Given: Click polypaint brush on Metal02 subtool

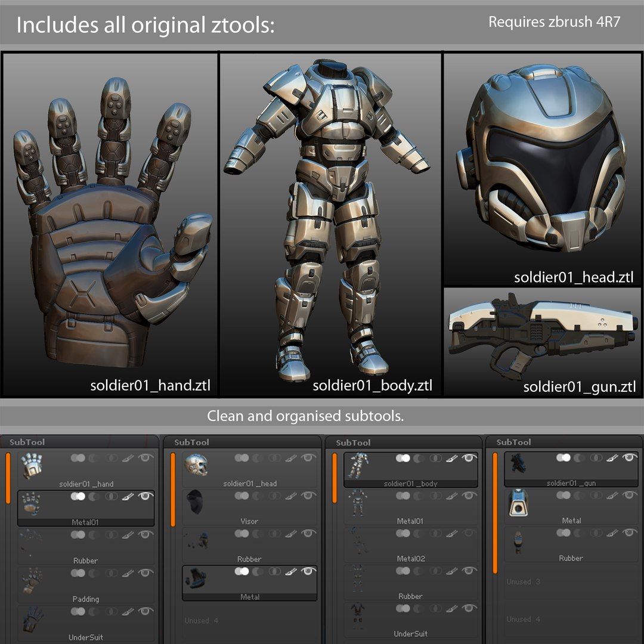Looking at the screenshot, I should pyautogui.click(x=452, y=534).
